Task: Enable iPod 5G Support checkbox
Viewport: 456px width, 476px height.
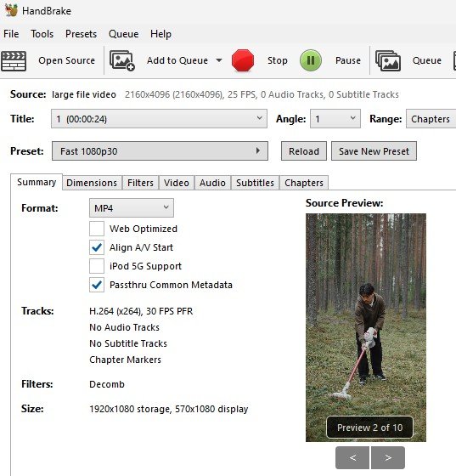Action: [97, 266]
